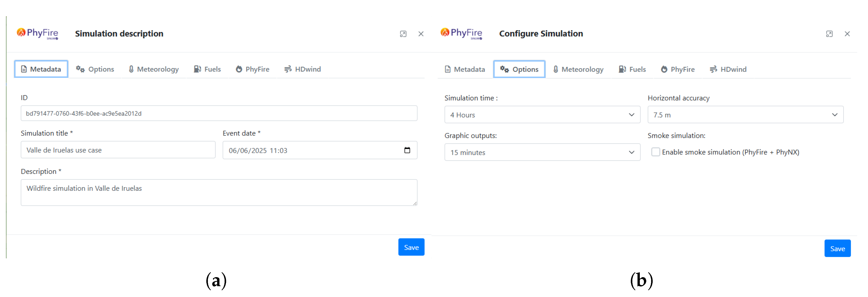868x297 pixels.
Task: Expand the Simulation time dropdown
Action: [542, 115]
